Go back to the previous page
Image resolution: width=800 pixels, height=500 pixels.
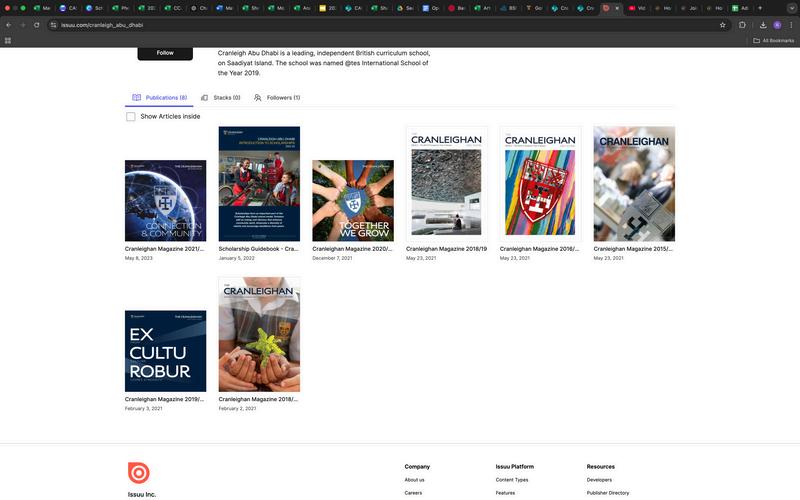9,24
